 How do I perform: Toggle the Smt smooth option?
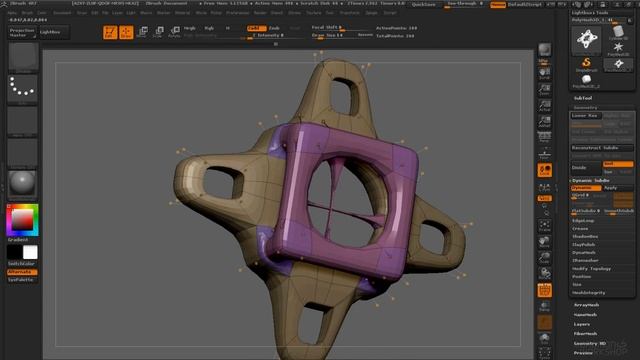(x=618, y=164)
